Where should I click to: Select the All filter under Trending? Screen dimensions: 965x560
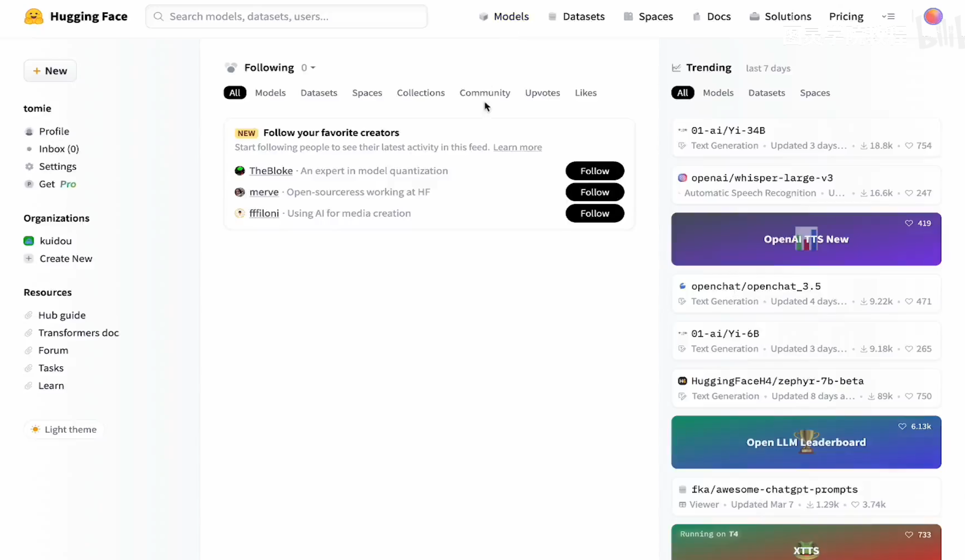point(682,93)
